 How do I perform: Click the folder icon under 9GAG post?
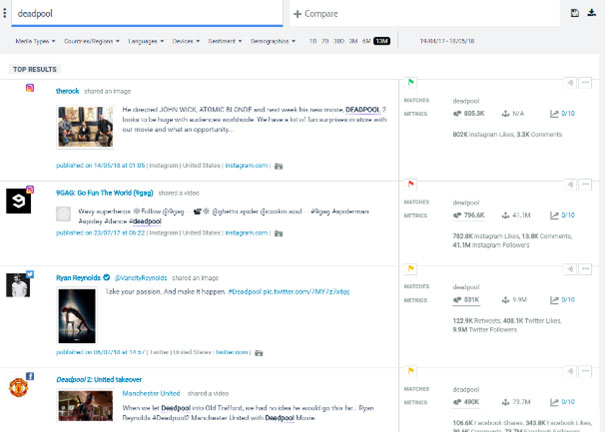pos(279,233)
